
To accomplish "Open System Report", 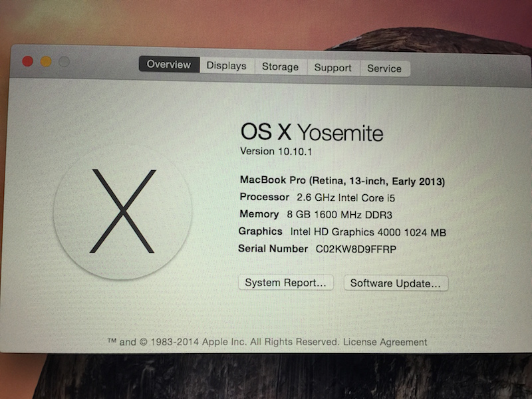I will (286, 283).
